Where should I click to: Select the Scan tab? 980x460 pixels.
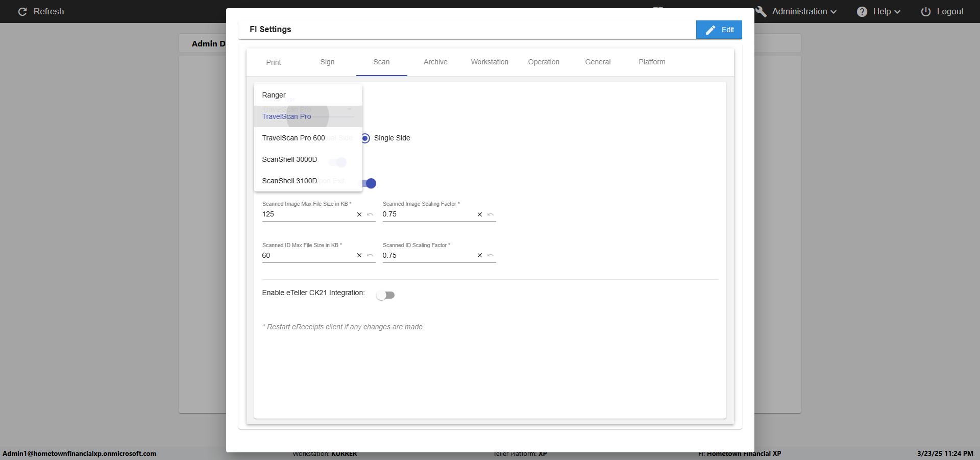381,62
